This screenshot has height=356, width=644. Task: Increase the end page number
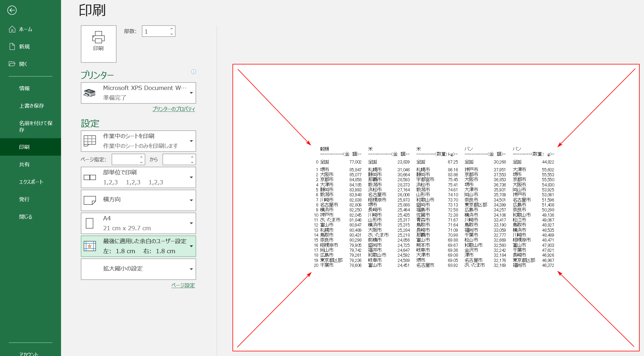pos(192,157)
